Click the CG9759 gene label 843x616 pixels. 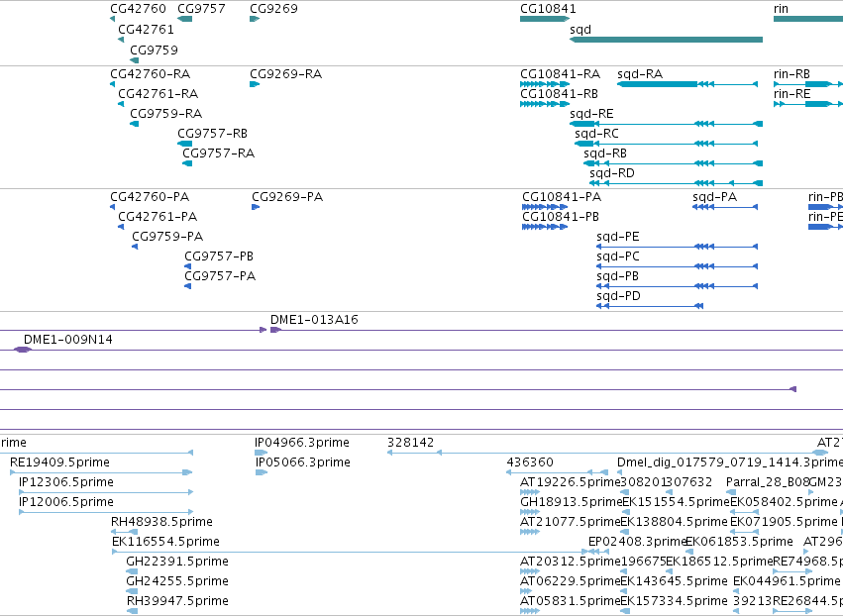click(x=154, y=50)
